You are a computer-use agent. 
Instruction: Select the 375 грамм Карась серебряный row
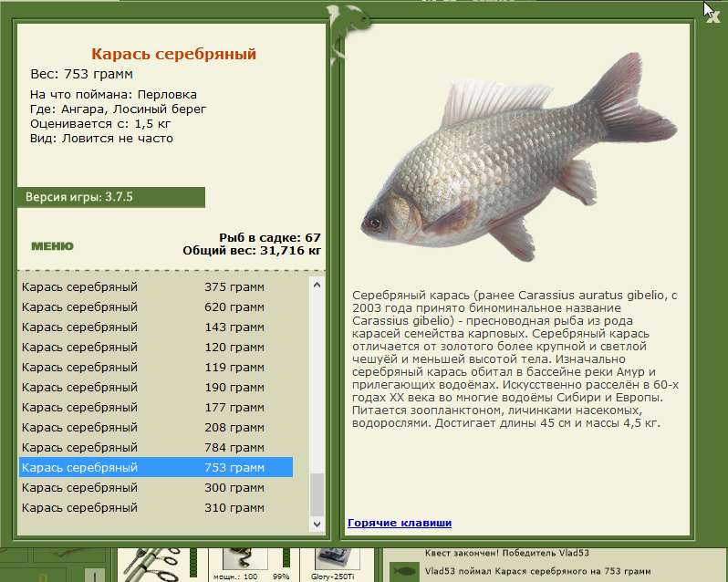pyautogui.click(x=156, y=286)
